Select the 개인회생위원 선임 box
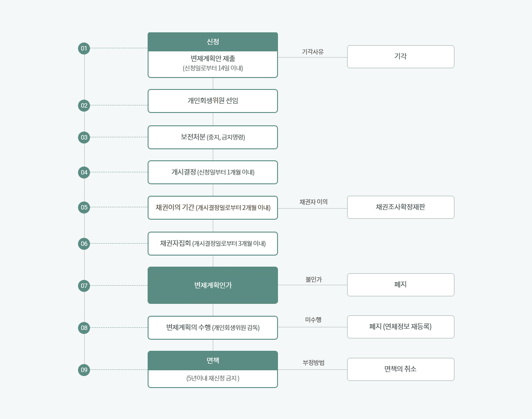 coord(213,101)
